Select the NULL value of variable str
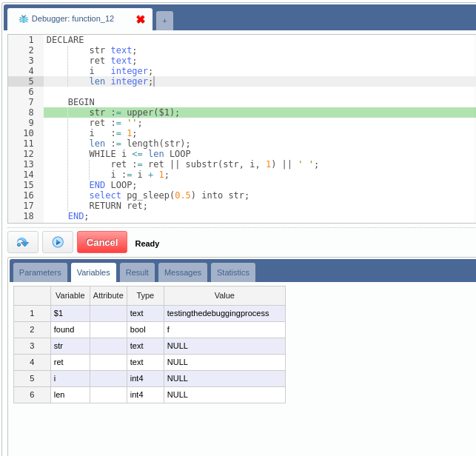The height and width of the screenshot is (456, 476). [x=224, y=346]
